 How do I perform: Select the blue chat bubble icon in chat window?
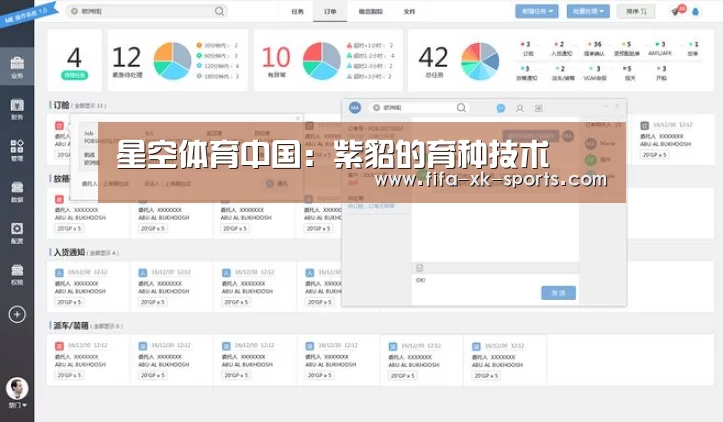501,108
